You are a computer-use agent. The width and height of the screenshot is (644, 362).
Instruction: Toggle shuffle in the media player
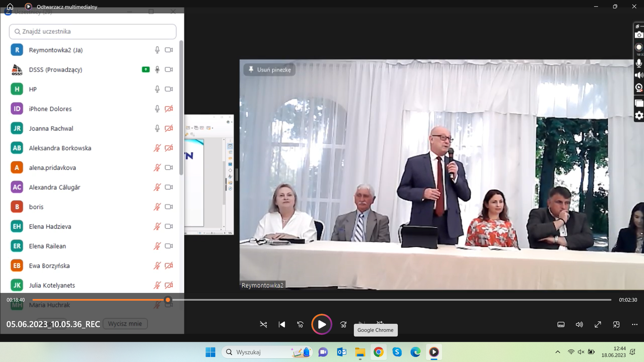tap(263, 324)
